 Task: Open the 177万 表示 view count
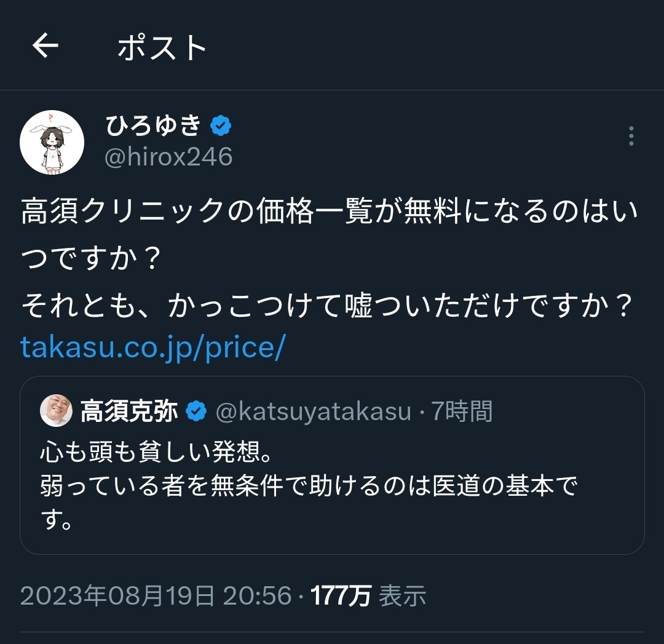tap(368, 595)
